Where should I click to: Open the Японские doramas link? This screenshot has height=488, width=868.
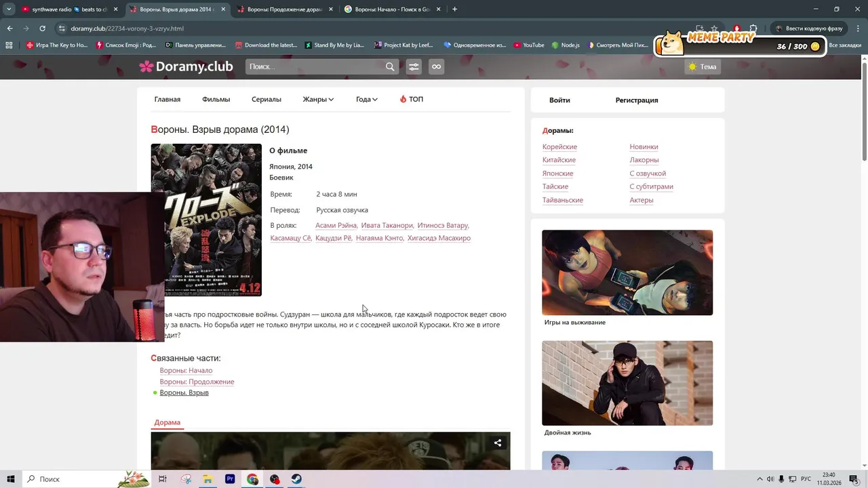[557, 174]
